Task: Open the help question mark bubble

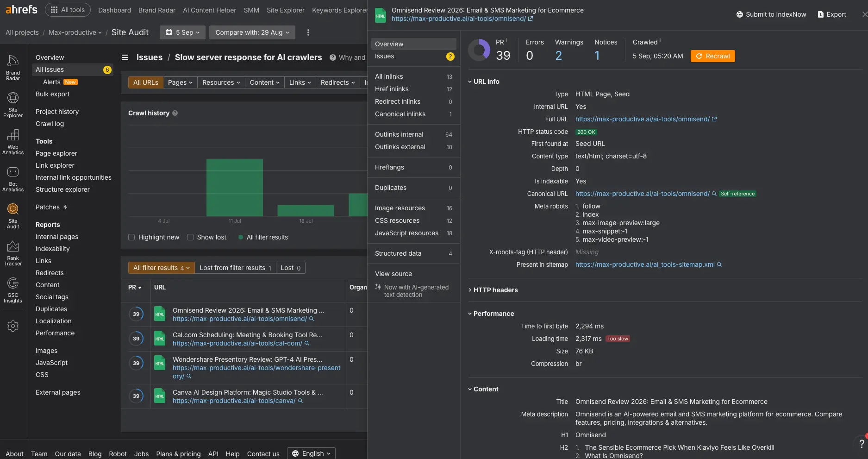Action: tap(862, 444)
